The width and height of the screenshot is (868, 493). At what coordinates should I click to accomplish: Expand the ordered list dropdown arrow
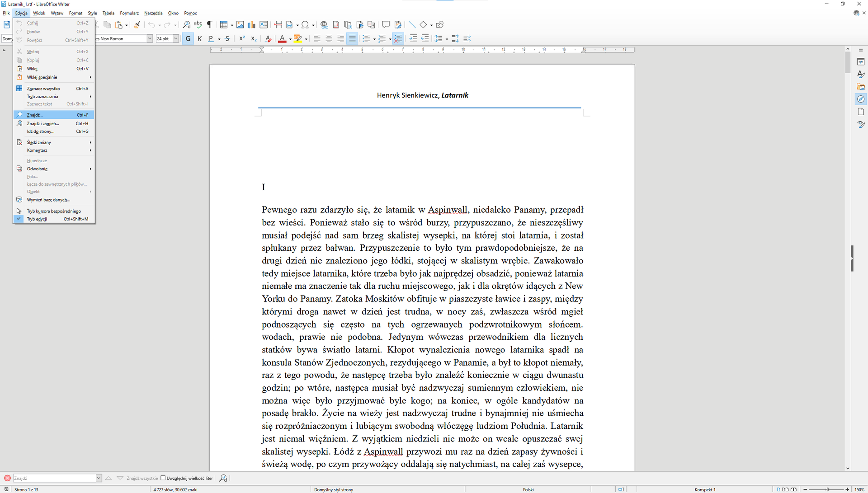click(x=390, y=39)
